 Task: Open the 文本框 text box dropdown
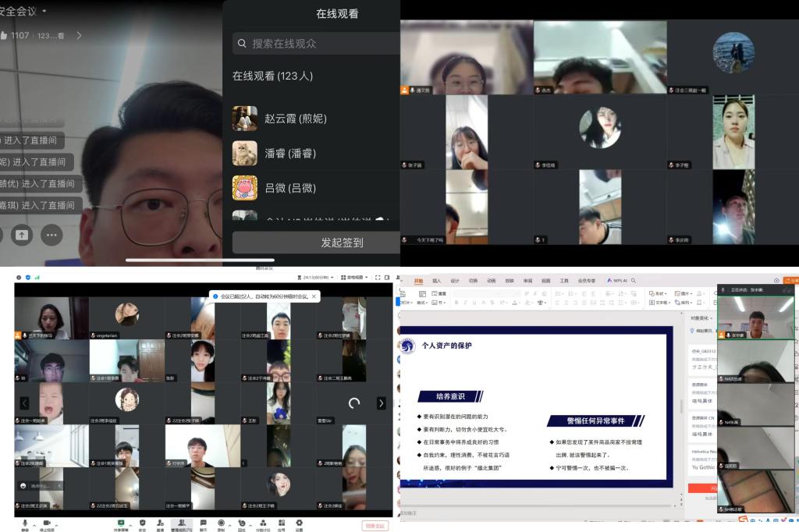coord(660,303)
